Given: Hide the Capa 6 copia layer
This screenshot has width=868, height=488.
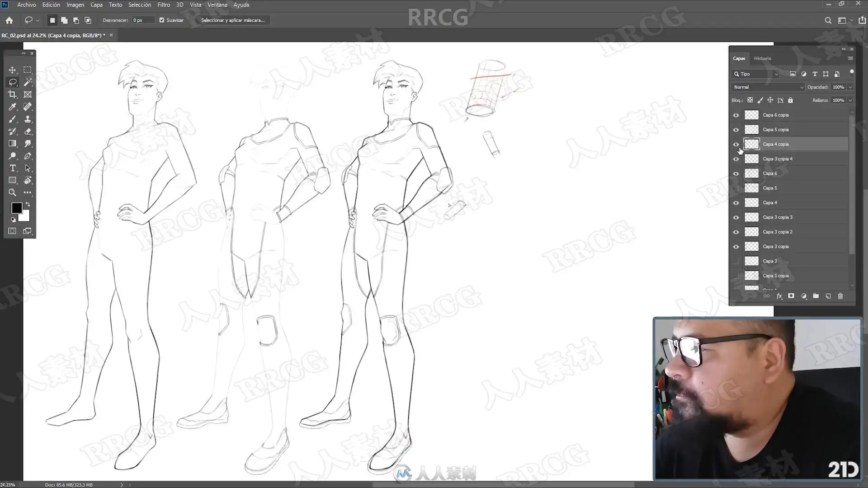Looking at the screenshot, I should 736,115.
